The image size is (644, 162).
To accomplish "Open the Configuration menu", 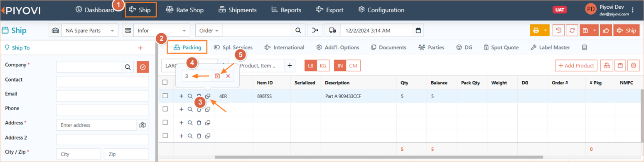I will coord(381,10).
